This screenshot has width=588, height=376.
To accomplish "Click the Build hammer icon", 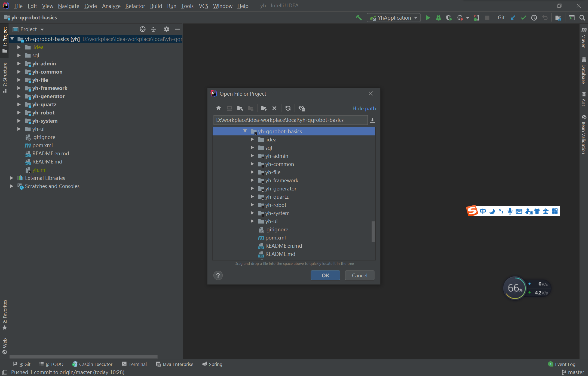I will (359, 18).
